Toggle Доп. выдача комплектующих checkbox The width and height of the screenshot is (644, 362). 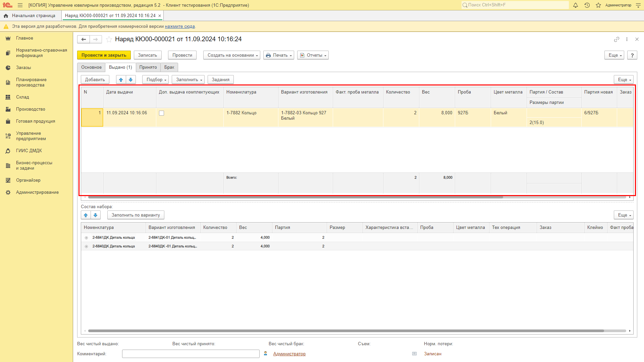[x=162, y=113]
